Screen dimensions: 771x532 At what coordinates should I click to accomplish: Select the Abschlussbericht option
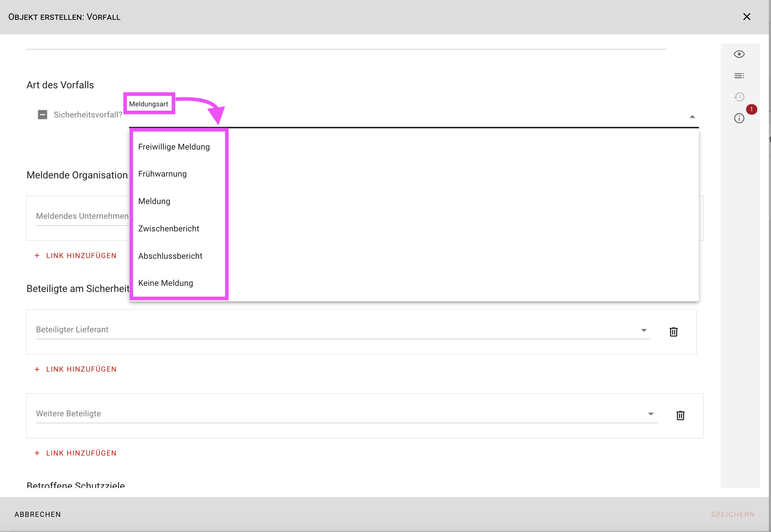[x=170, y=256]
